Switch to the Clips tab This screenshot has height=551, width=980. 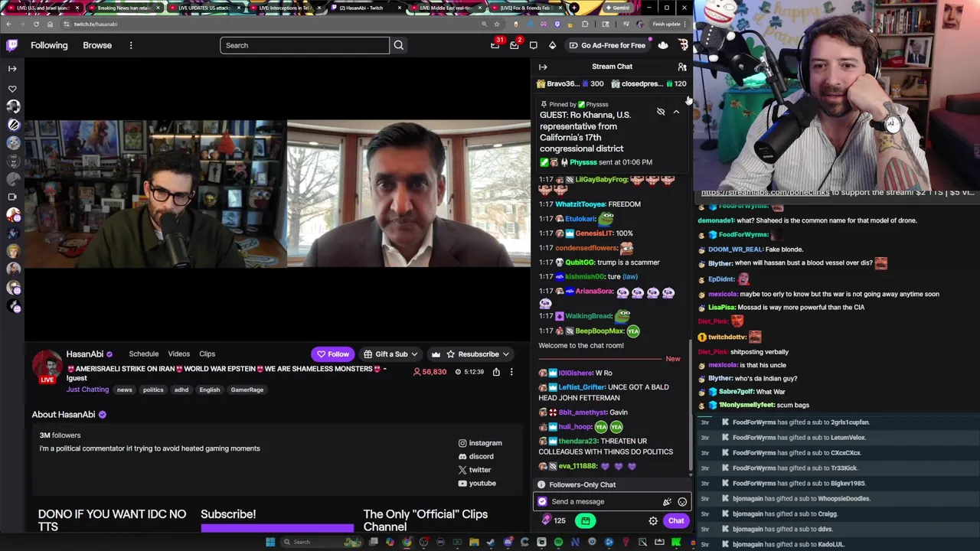tap(207, 354)
